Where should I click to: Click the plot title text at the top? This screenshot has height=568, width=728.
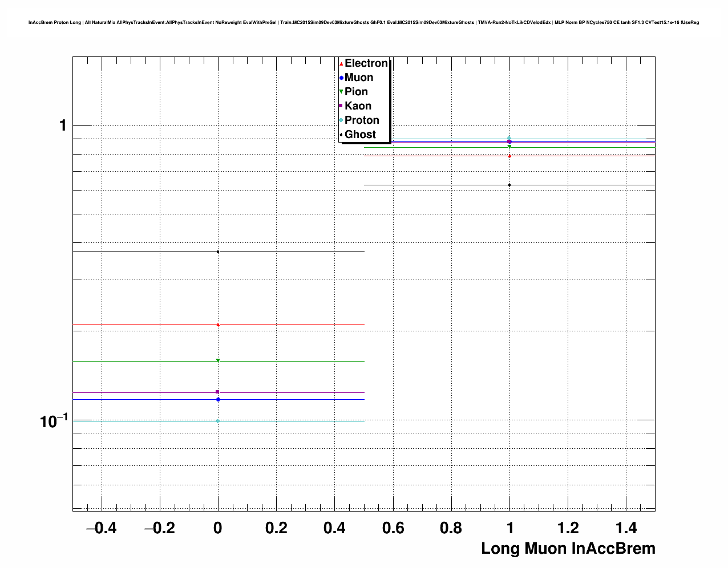tap(363, 23)
